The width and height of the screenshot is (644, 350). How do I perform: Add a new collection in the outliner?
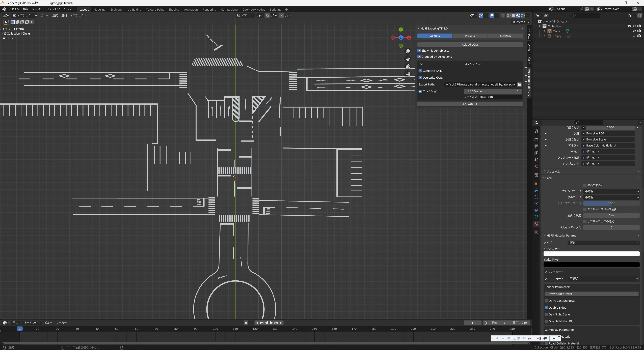(639, 15)
